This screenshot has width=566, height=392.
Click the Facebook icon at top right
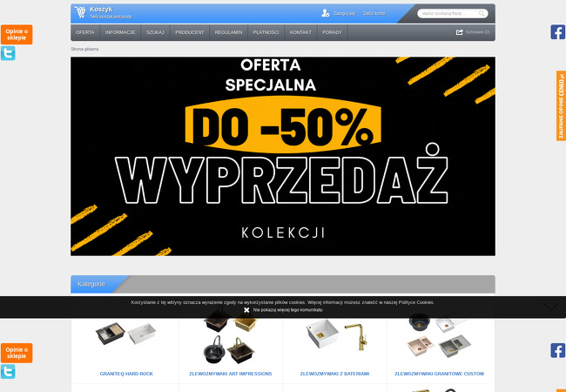pos(557,32)
